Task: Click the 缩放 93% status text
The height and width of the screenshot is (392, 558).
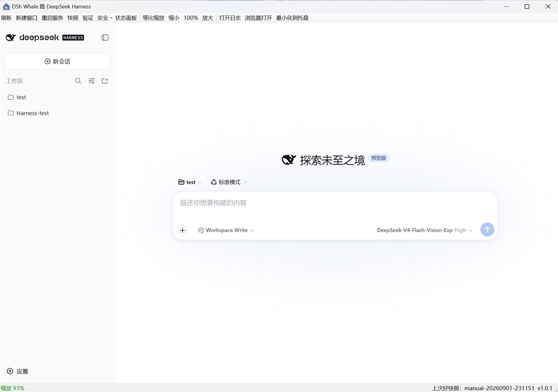Action: (13, 388)
